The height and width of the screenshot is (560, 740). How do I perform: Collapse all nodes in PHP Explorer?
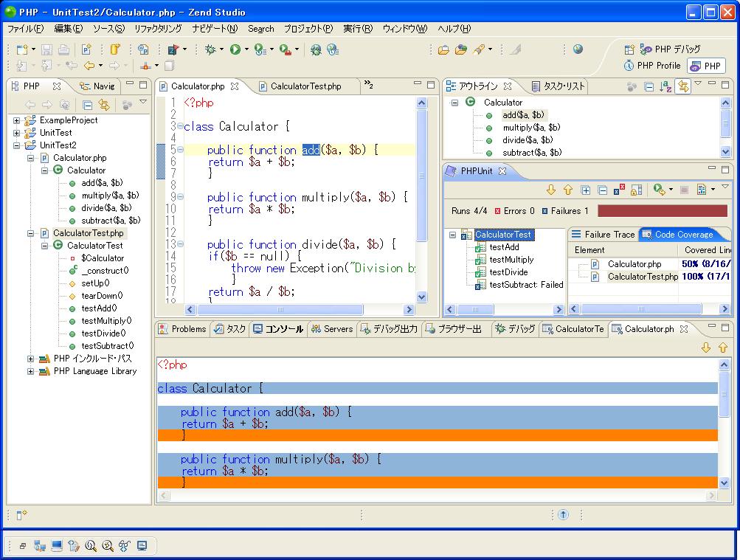(87, 105)
